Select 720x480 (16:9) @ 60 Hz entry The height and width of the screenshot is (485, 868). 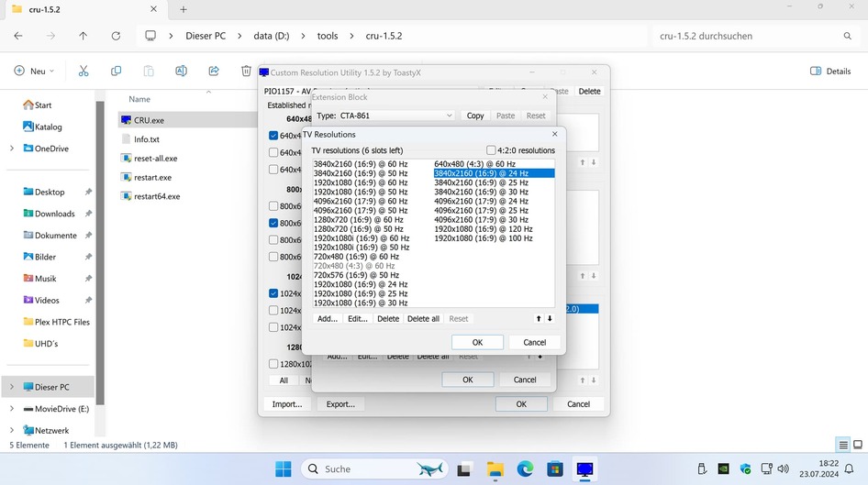(356, 257)
